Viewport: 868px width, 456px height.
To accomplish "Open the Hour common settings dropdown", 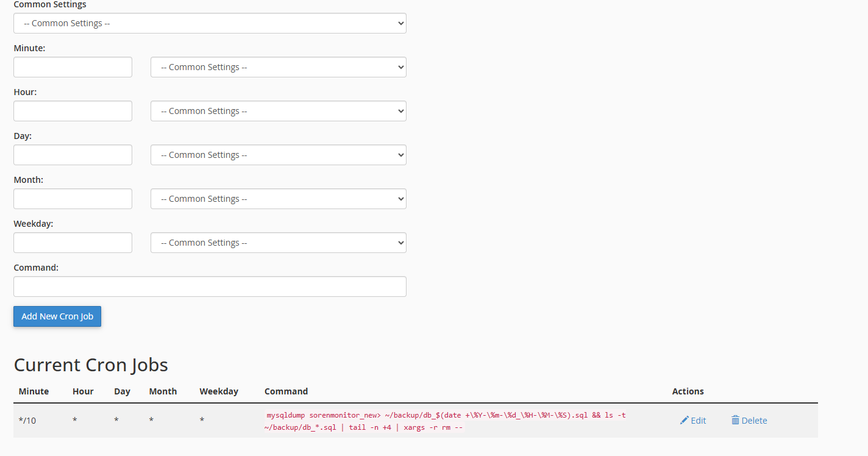I will (278, 111).
